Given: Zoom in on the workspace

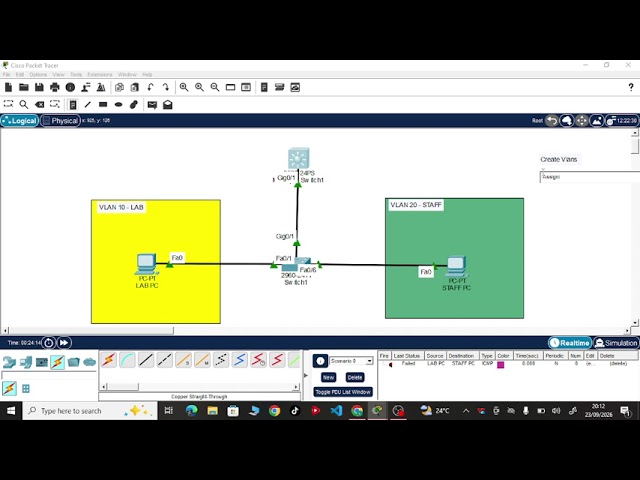Looking at the screenshot, I should pos(184,87).
